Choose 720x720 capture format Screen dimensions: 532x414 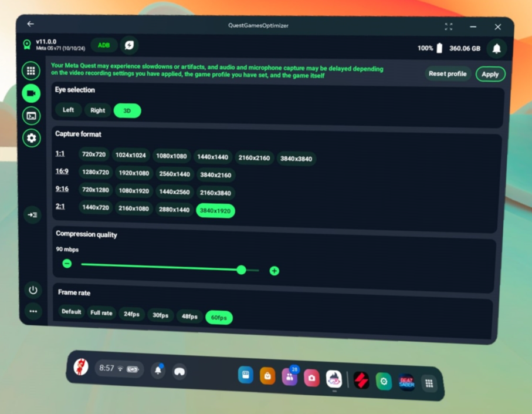click(94, 154)
